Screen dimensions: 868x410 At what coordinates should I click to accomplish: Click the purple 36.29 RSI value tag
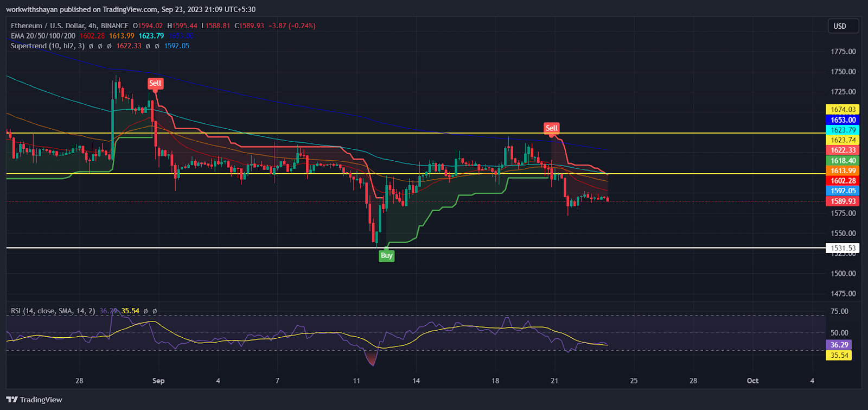[x=839, y=345]
